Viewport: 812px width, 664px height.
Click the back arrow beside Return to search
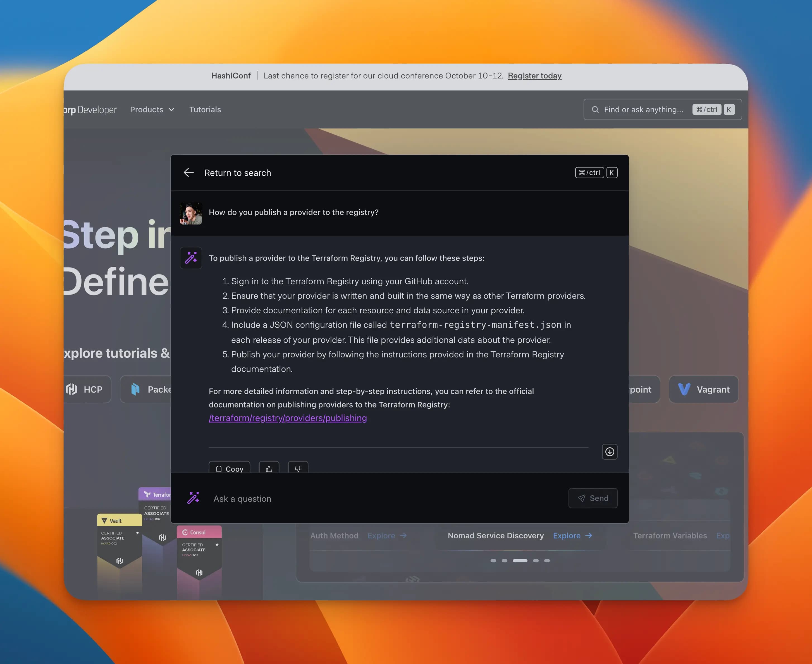(188, 173)
